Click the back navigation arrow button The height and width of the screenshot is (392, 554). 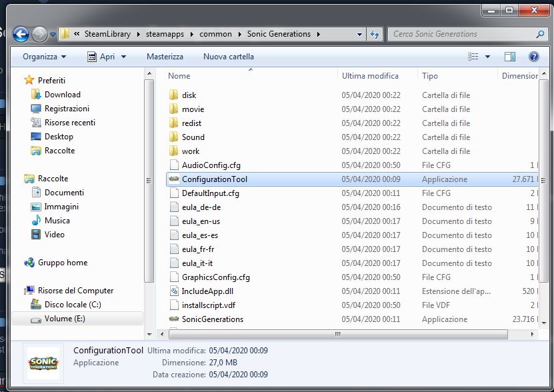coord(21,34)
